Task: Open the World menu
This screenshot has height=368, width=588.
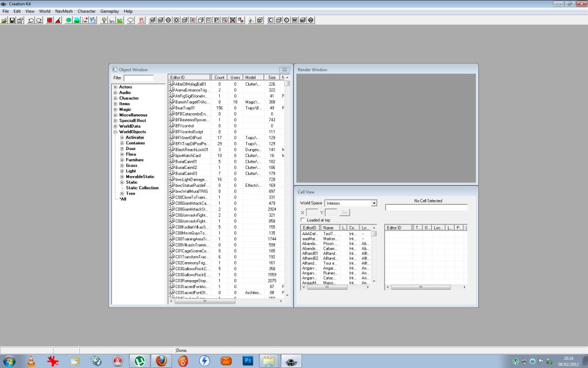Action: [45, 11]
